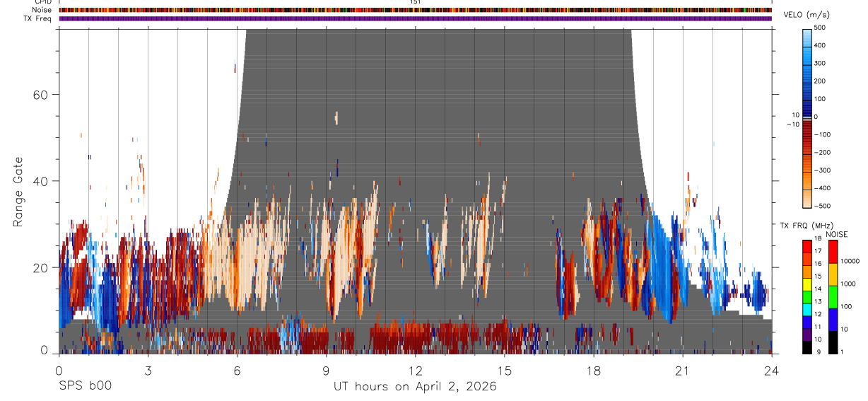Click the 1000 label on the NOISE scale
The width and height of the screenshot is (868, 401).
pyautogui.click(x=848, y=284)
